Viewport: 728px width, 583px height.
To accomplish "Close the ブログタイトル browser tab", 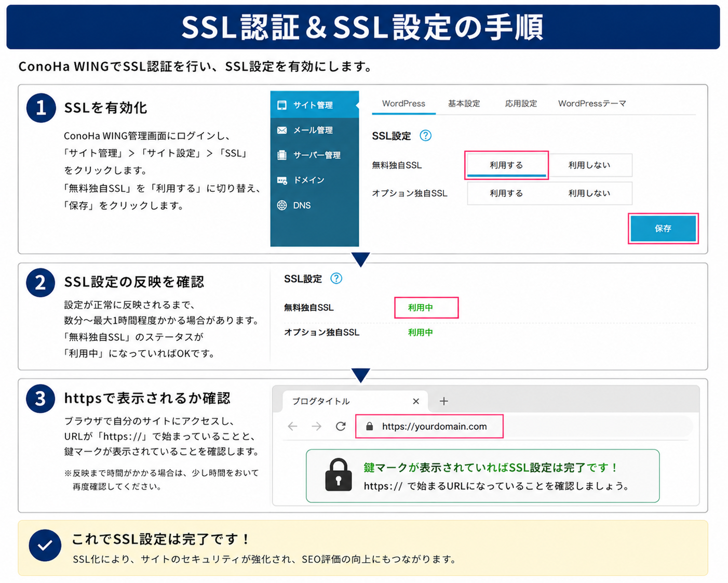I will [416, 401].
